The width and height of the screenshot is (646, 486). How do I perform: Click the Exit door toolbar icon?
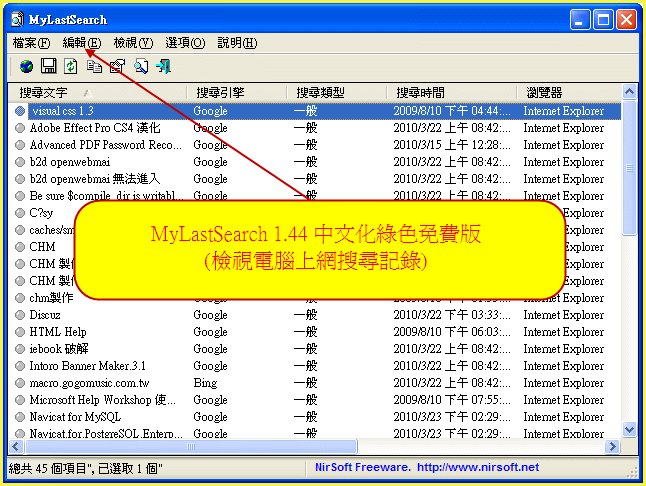tap(164, 67)
